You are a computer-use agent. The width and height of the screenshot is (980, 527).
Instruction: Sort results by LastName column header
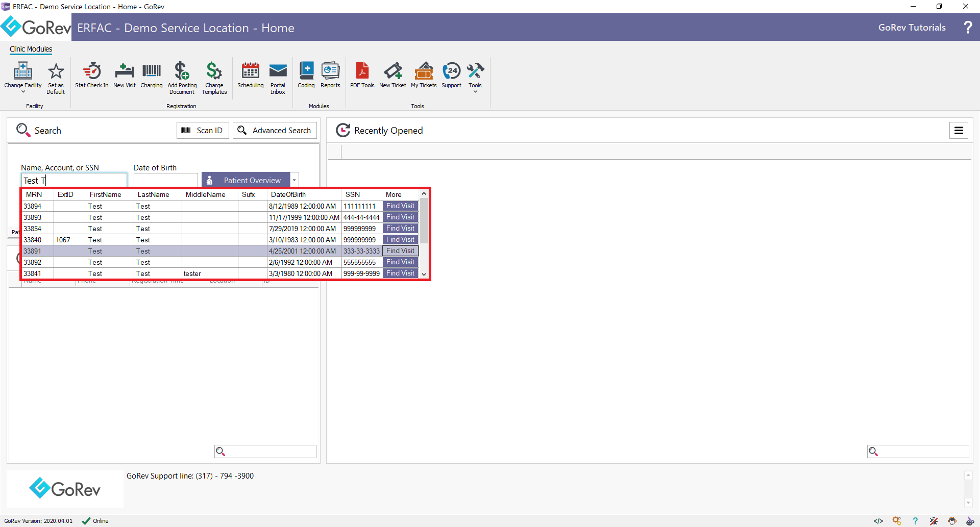tap(158, 194)
